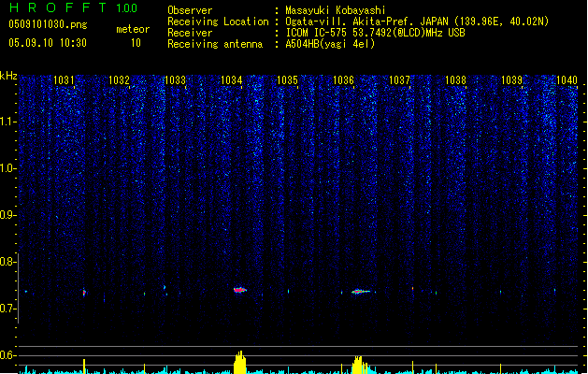Click the 0.7 kHz frequency label

[x=7, y=309]
